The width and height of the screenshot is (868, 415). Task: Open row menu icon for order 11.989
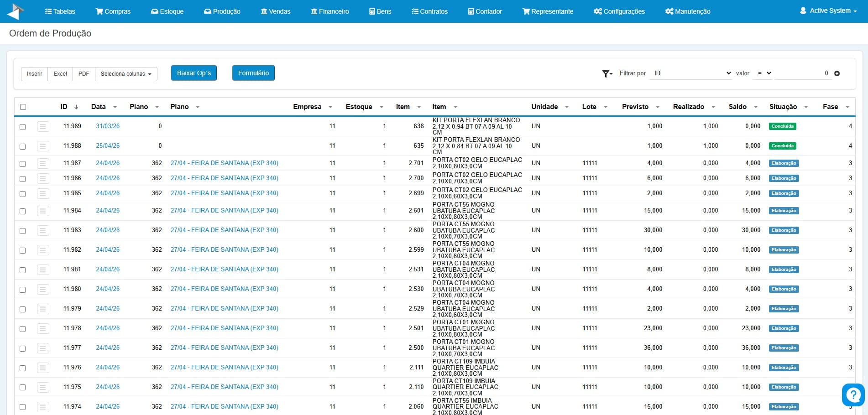(x=43, y=126)
